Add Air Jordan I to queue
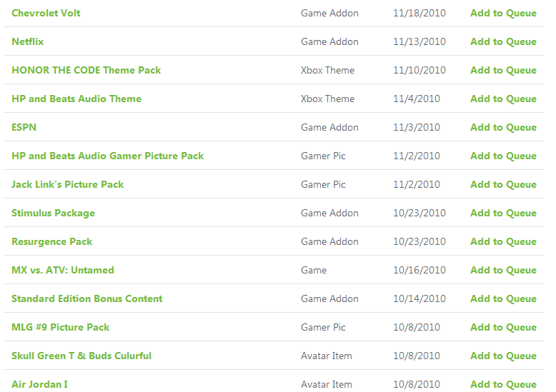Viewport: 556px width, 392px height. click(x=503, y=385)
